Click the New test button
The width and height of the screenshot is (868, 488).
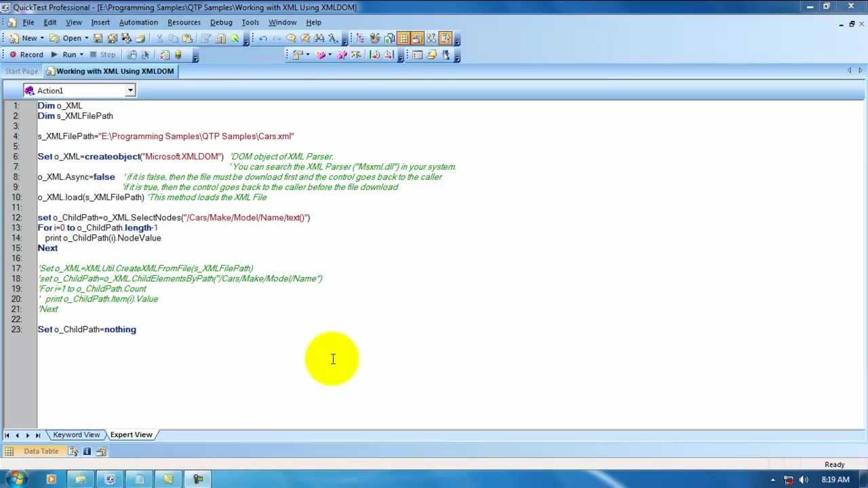23,39
